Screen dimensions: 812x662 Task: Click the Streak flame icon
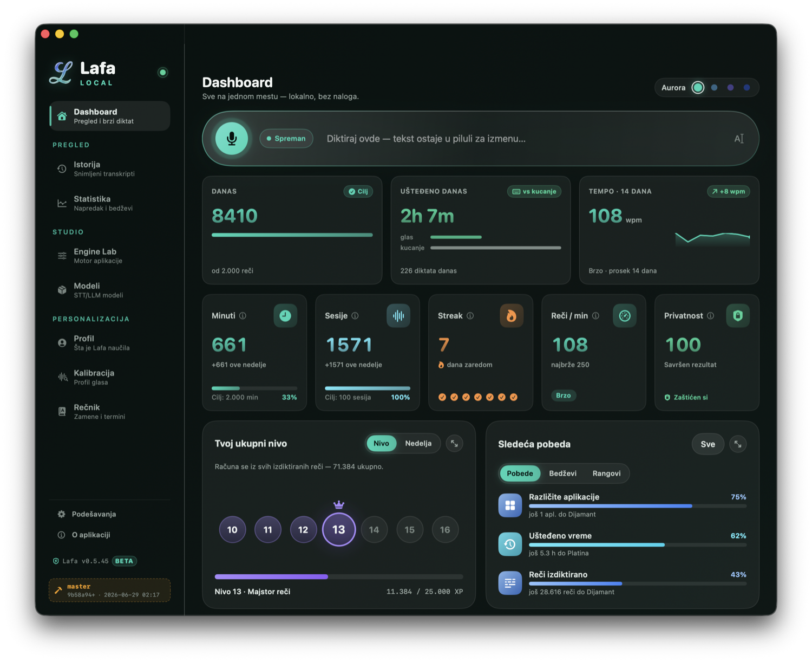[511, 316]
